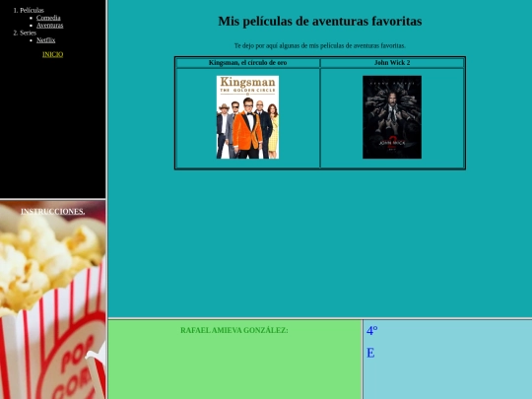Go to the INICIO page
Viewport: 532px width, 399px height.
(52, 54)
